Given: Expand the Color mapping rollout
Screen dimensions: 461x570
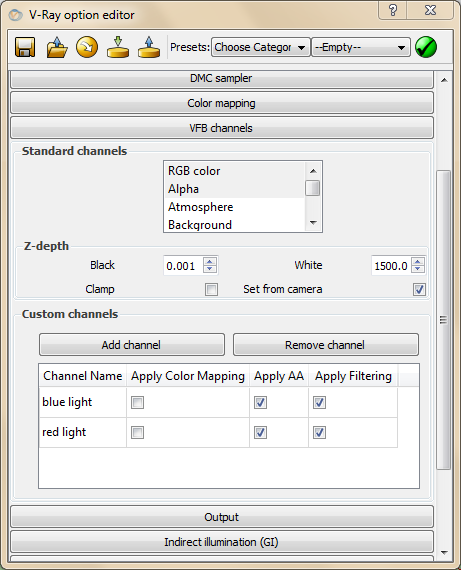Looking at the screenshot, I should point(222,103).
